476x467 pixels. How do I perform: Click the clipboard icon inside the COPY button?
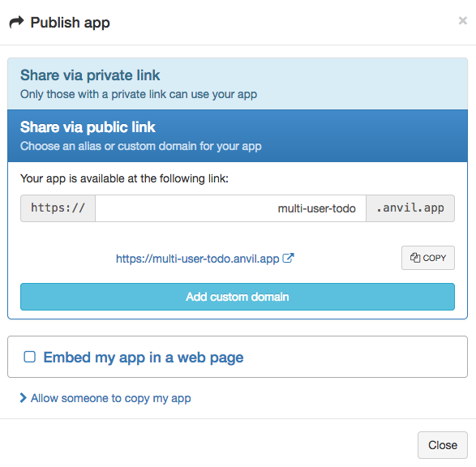click(x=415, y=258)
